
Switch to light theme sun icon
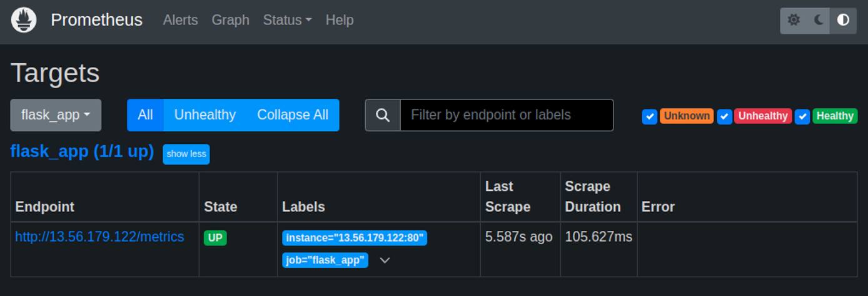(x=794, y=20)
